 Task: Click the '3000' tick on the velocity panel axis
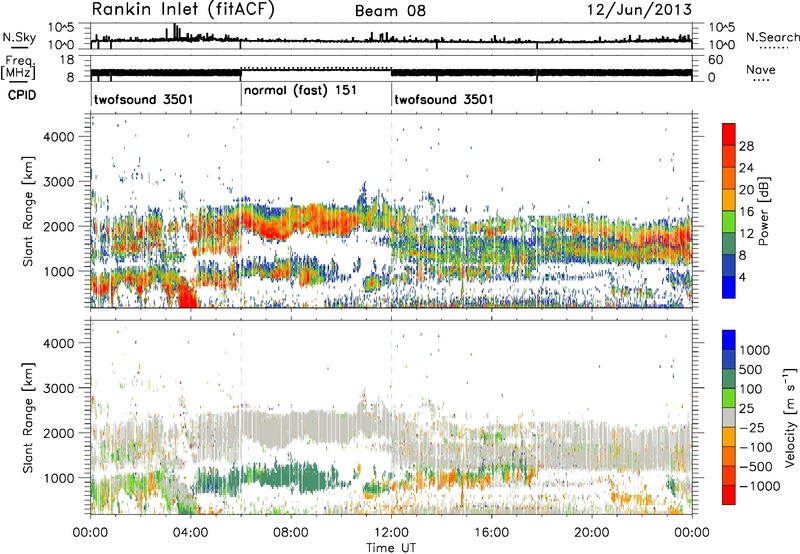(x=59, y=388)
